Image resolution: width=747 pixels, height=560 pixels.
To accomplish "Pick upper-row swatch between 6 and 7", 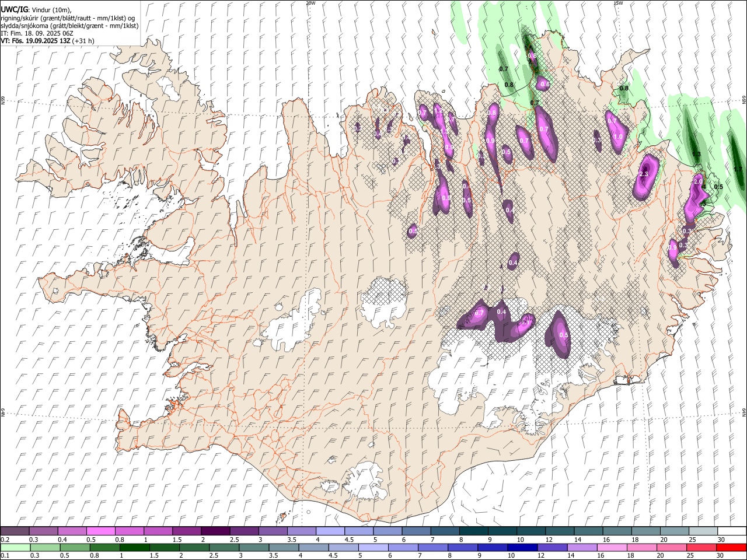I will click(x=417, y=531).
